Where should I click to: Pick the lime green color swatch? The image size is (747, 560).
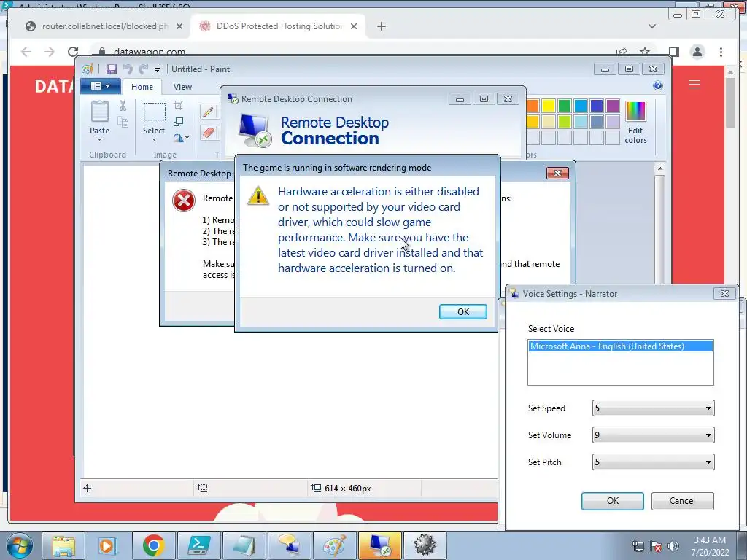[565, 122]
